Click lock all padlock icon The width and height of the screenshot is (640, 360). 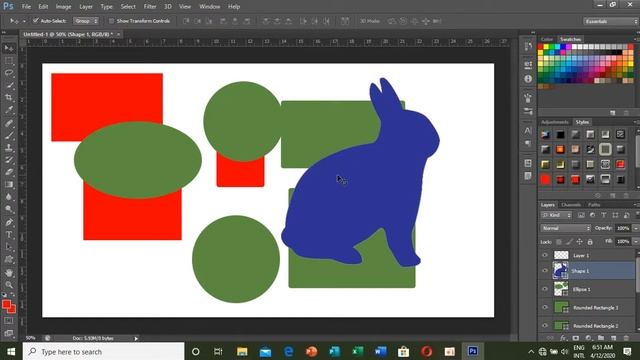pos(590,242)
